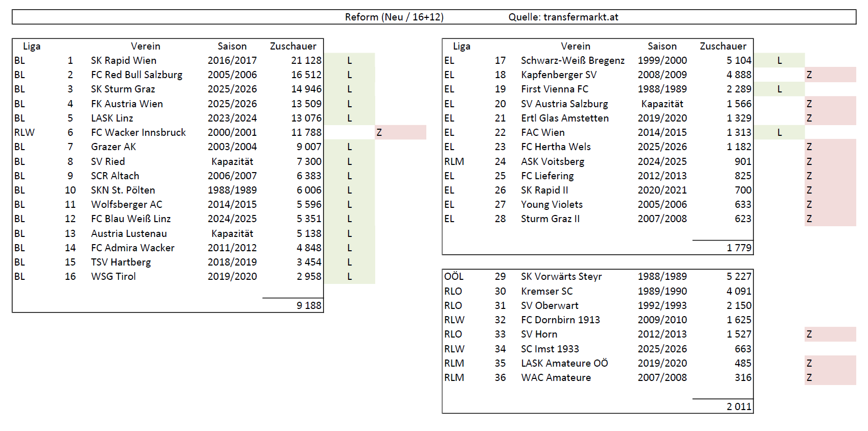Click the FC Red Bull Salzburg cell
Image resolution: width=868 pixels, height=431 pixels.
pos(136,75)
